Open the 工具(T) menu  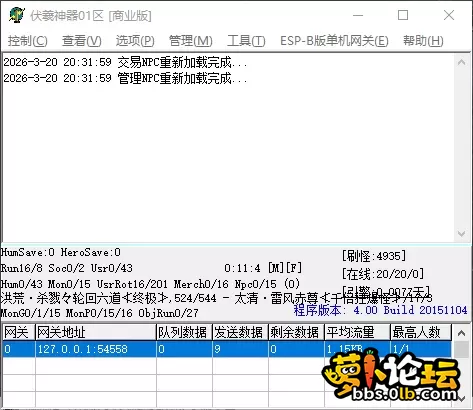pyautogui.click(x=246, y=41)
